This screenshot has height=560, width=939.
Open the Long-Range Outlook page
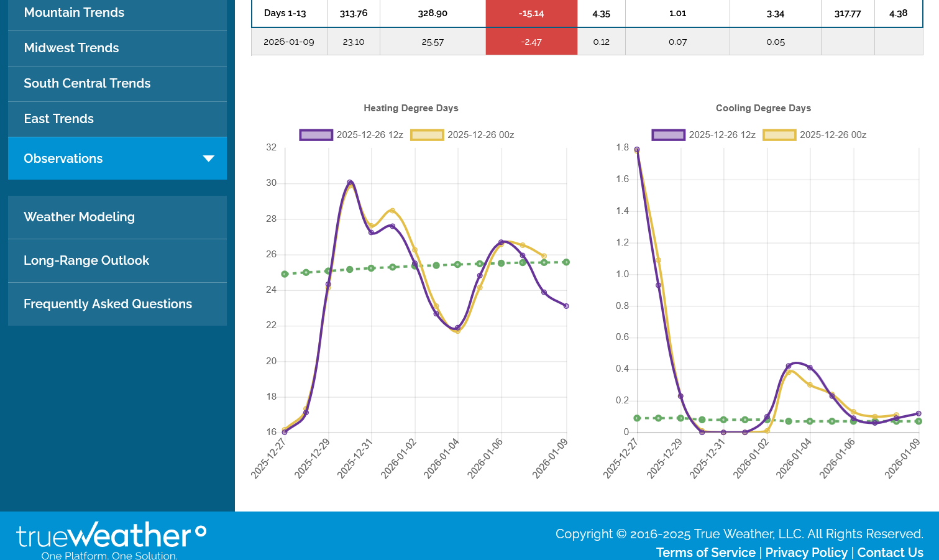pyautogui.click(x=86, y=260)
